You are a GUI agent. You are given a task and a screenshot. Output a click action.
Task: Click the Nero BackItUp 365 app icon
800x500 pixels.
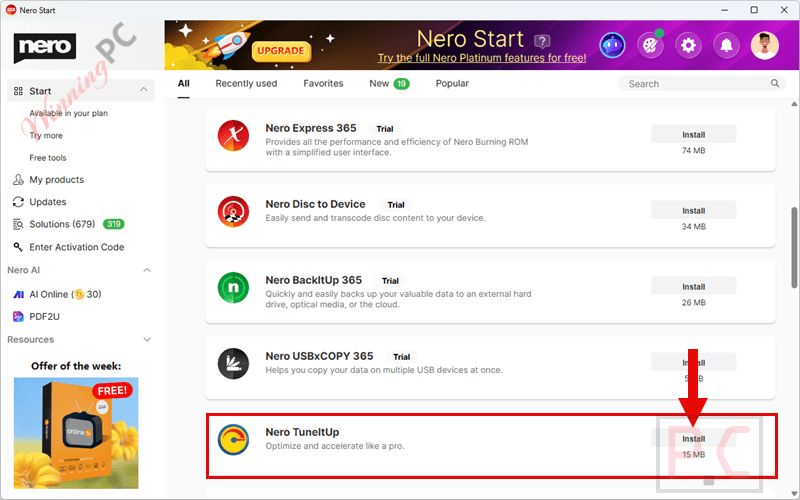[x=233, y=288]
